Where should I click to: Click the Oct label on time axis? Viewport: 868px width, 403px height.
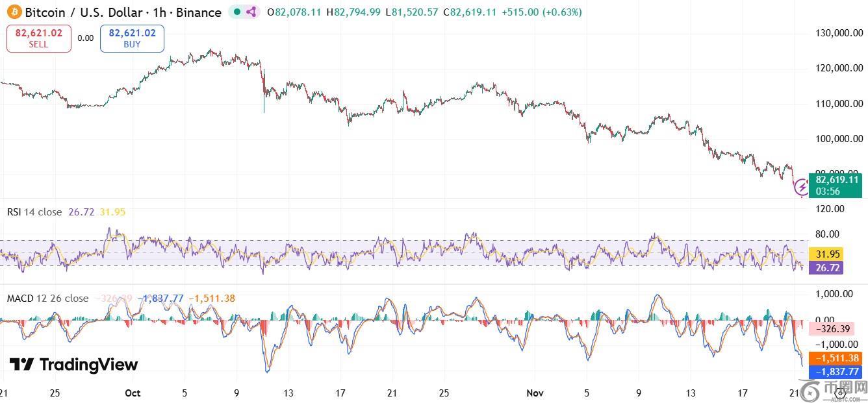[x=133, y=393]
